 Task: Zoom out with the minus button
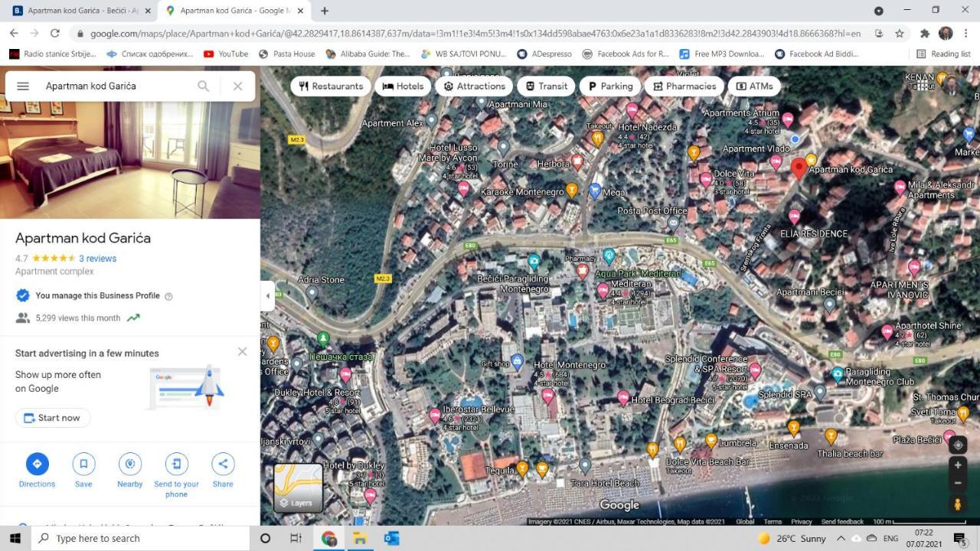(957, 483)
